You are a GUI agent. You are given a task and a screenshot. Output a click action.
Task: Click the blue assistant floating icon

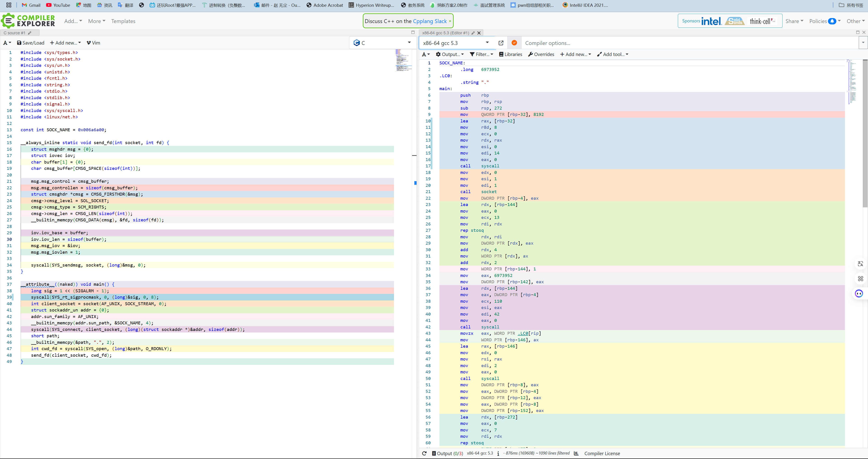click(x=859, y=293)
